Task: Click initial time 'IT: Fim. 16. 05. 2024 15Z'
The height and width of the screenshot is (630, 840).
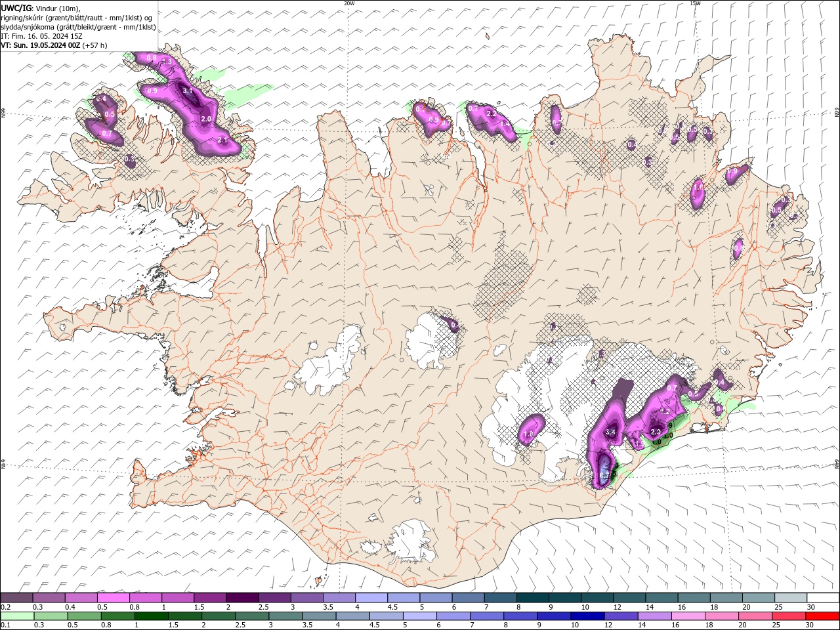Action: coord(42,36)
